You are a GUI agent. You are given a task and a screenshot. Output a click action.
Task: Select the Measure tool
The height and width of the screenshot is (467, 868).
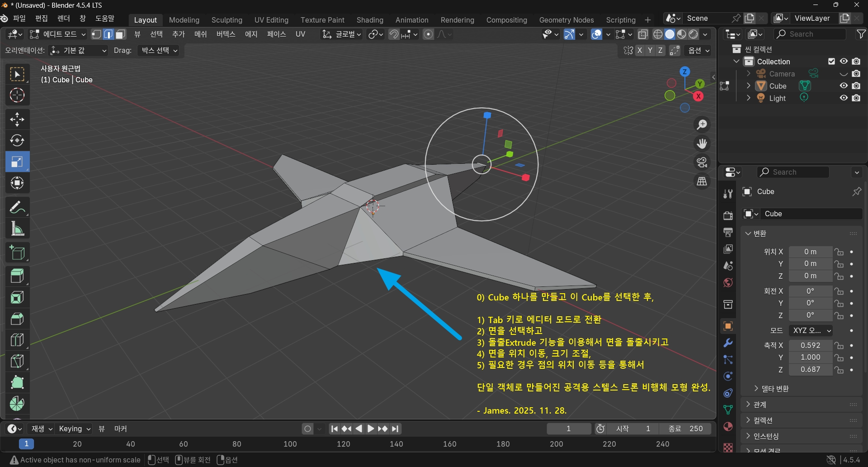click(17, 229)
